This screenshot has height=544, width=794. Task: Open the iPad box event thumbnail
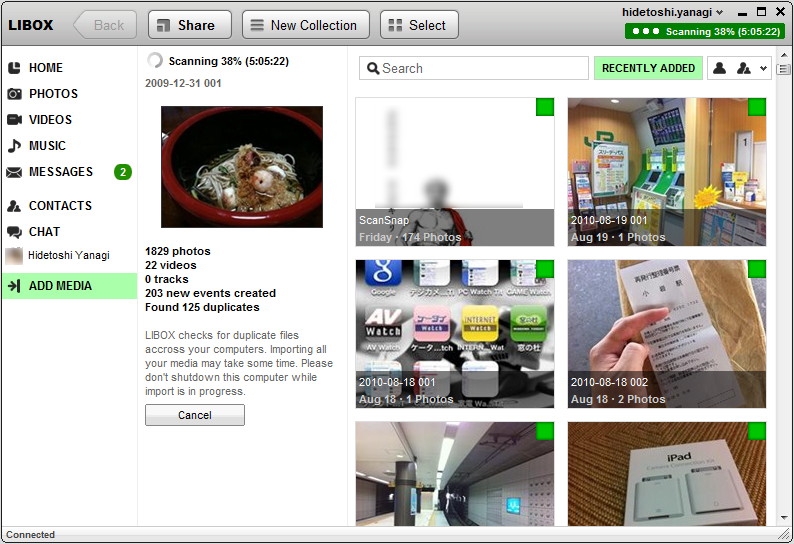(x=667, y=474)
